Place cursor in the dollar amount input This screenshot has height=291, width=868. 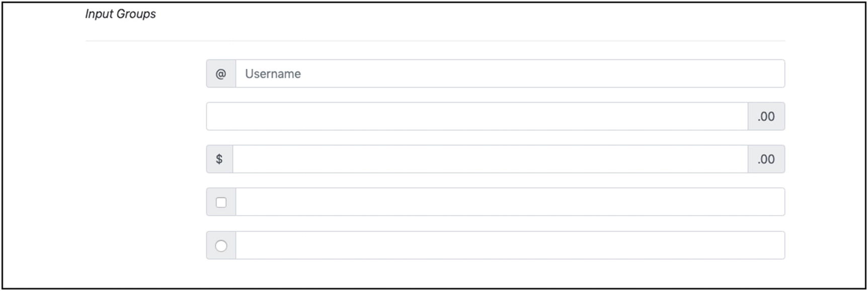tap(490, 159)
